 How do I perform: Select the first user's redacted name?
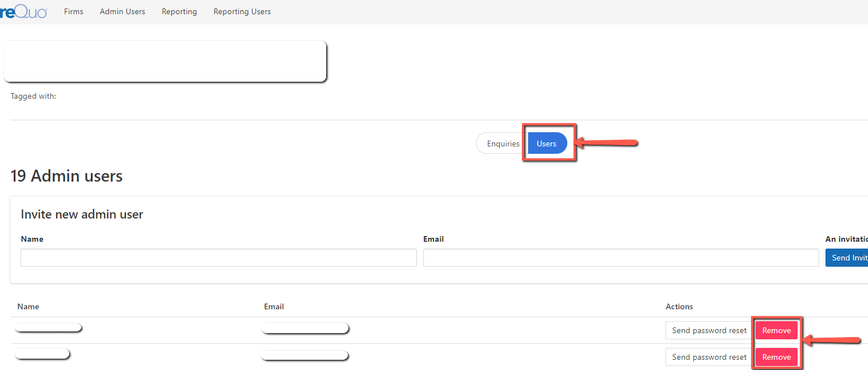pyautogui.click(x=48, y=327)
